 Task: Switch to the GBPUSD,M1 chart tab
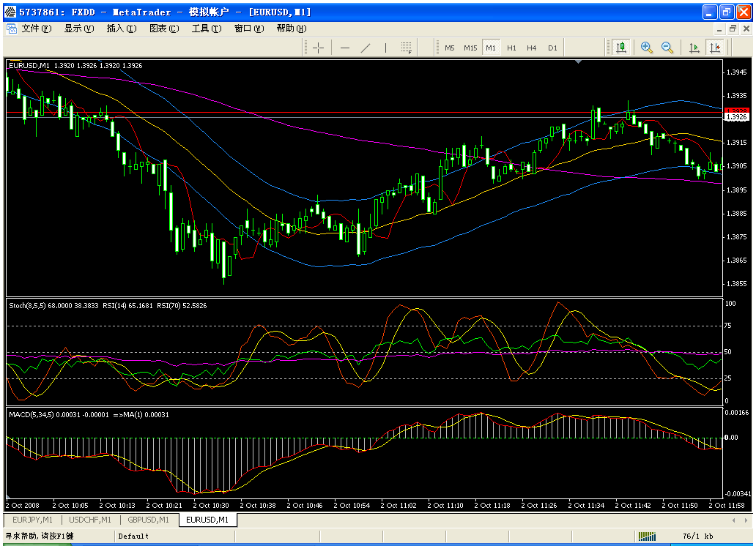pyautogui.click(x=149, y=520)
